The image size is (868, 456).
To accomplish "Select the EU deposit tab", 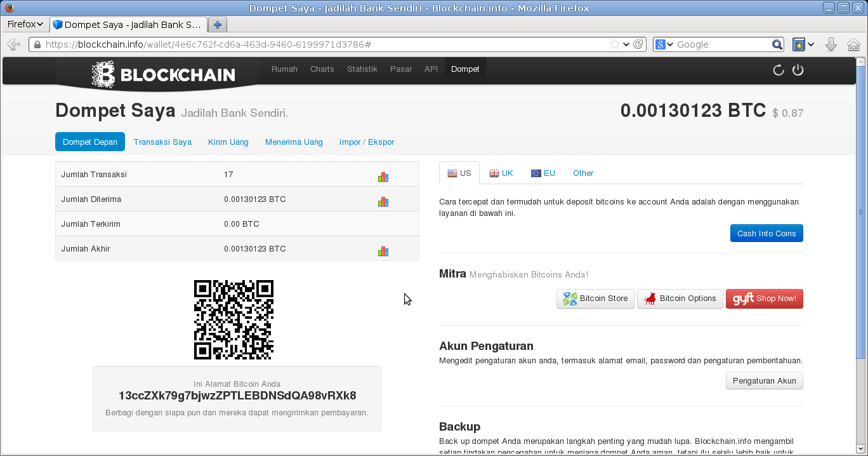I will coord(543,173).
